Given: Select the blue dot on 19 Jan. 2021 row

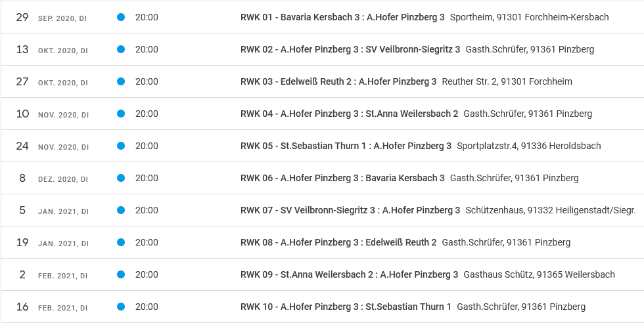Looking at the screenshot, I should (121, 242).
